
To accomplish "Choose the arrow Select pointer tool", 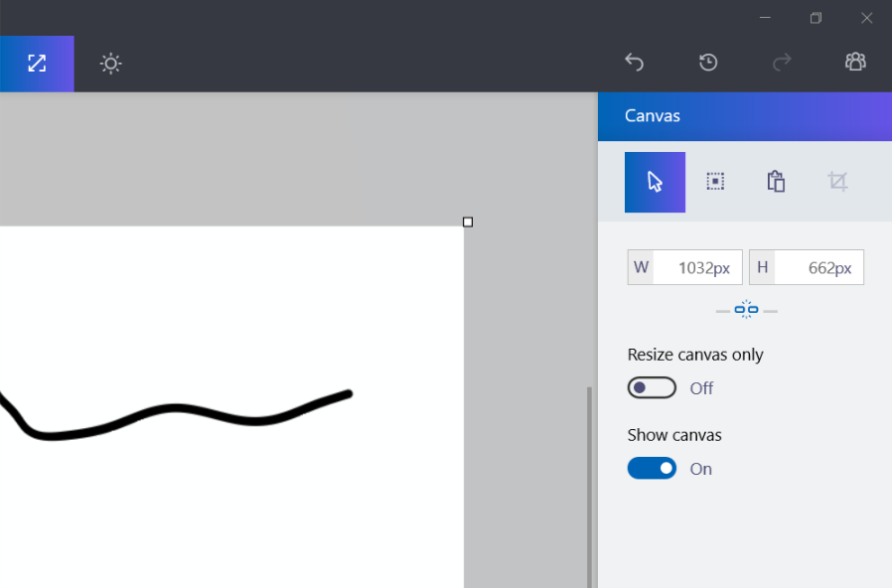I will 655,182.
